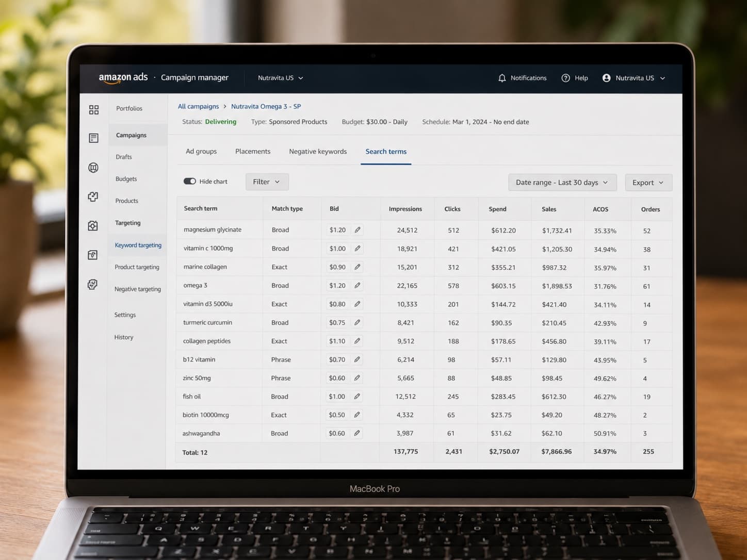Go to Negative targeting in the sidebar

click(138, 289)
